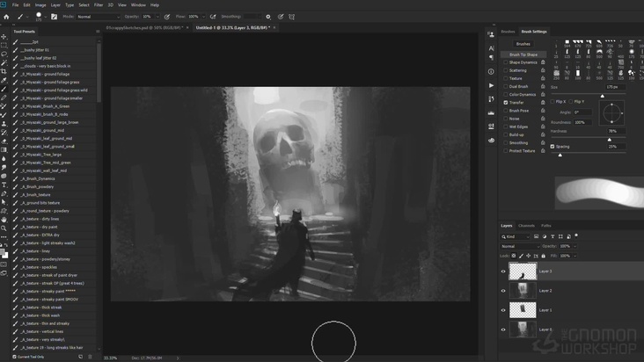
Task: Open the File menu
Action: coord(15,5)
